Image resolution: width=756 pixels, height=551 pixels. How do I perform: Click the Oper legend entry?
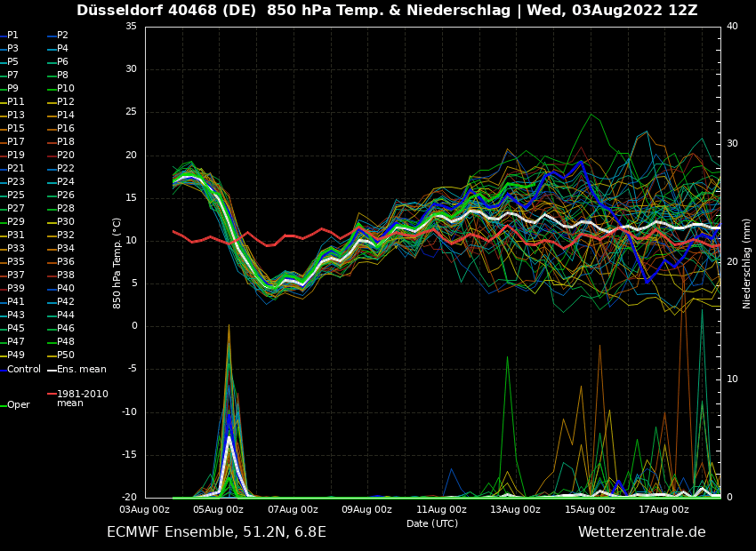[18, 405]
